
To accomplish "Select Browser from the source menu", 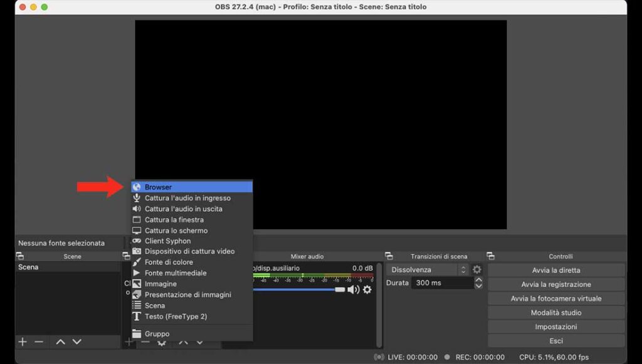I will pos(192,187).
